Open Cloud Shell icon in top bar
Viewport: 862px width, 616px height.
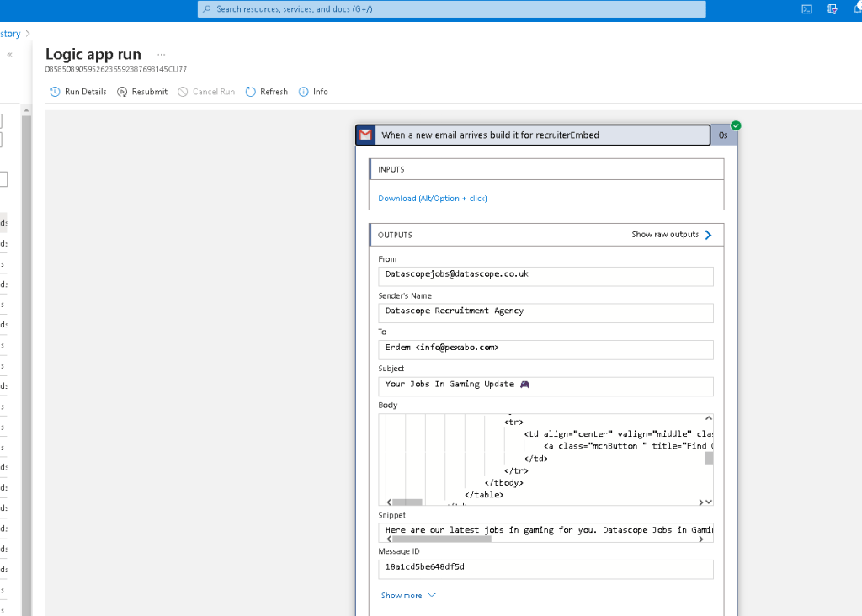tap(806, 8)
